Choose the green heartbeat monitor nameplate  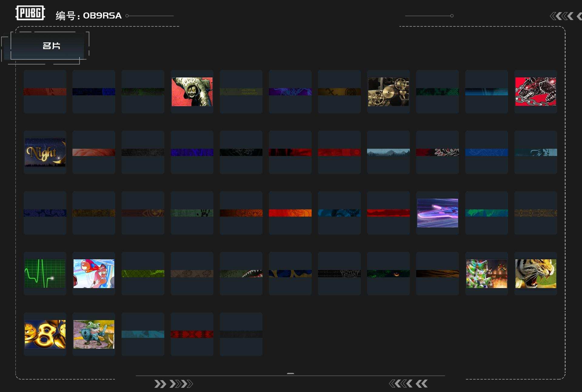pyautogui.click(x=45, y=273)
